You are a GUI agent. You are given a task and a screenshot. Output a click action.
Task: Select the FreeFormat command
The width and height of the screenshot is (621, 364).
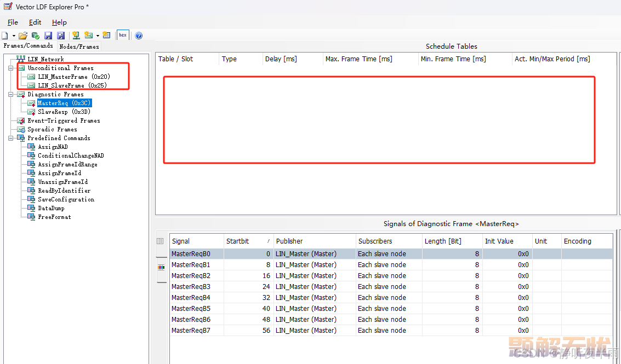tap(54, 217)
